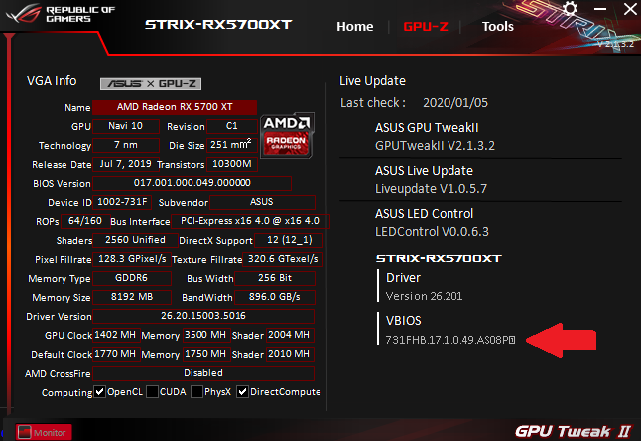
Task: Click the Memory Size value 8192 MB
Action: (x=132, y=297)
